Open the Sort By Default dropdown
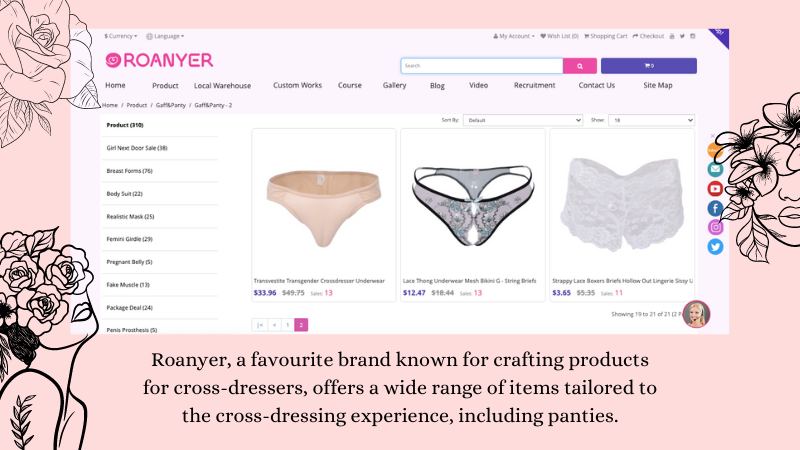The width and height of the screenshot is (800, 450). pos(522,120)
